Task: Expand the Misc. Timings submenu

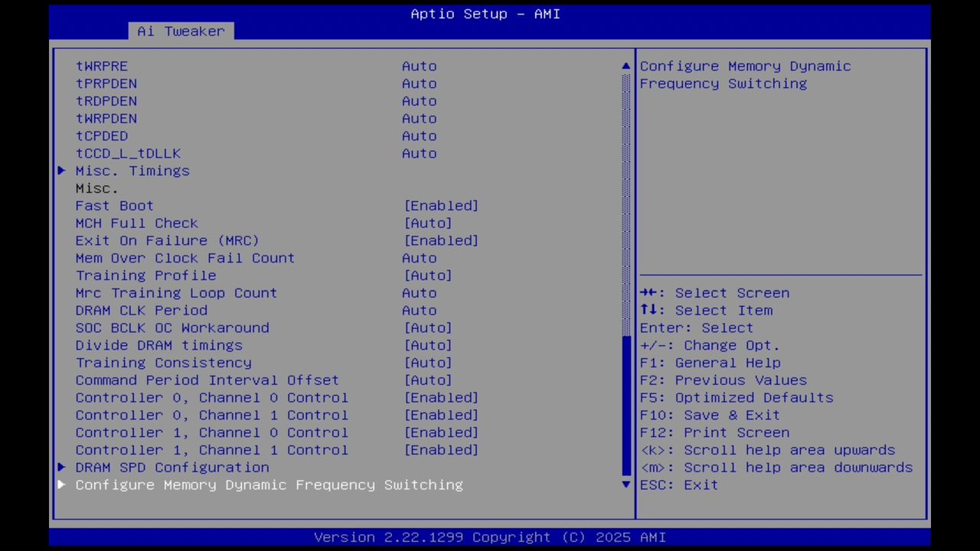Action: click(132, 171)
